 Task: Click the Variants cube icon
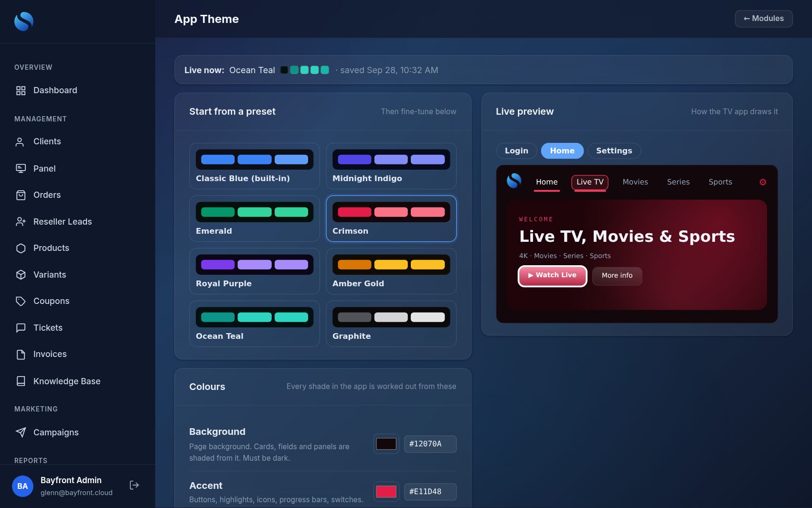click(x=21, y=275)
